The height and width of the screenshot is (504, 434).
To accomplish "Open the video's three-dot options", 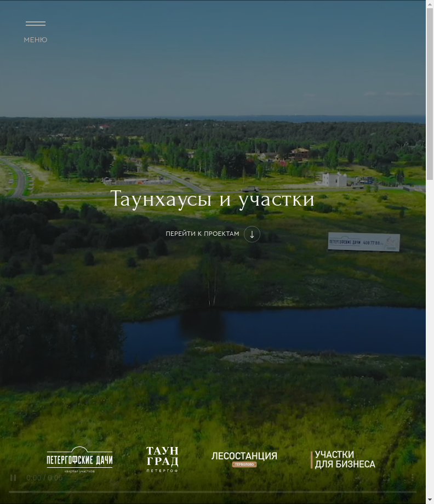I will click(x=412, y=478).
